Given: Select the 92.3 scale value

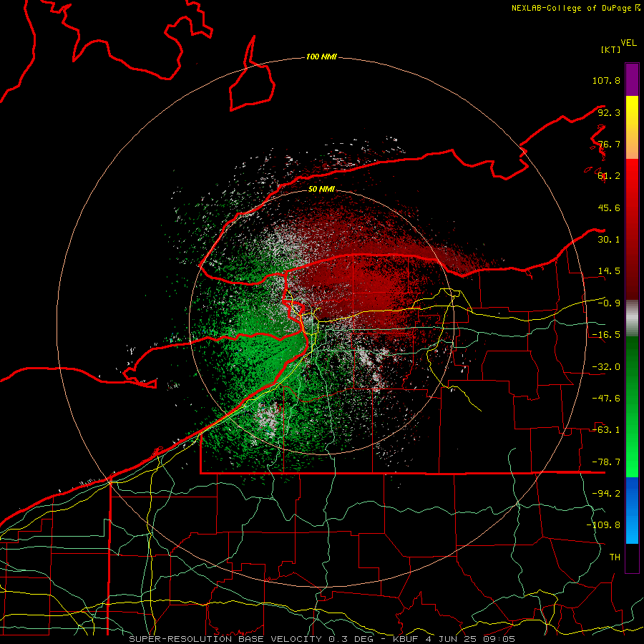Looking at the screenshot, I should 609,112.
